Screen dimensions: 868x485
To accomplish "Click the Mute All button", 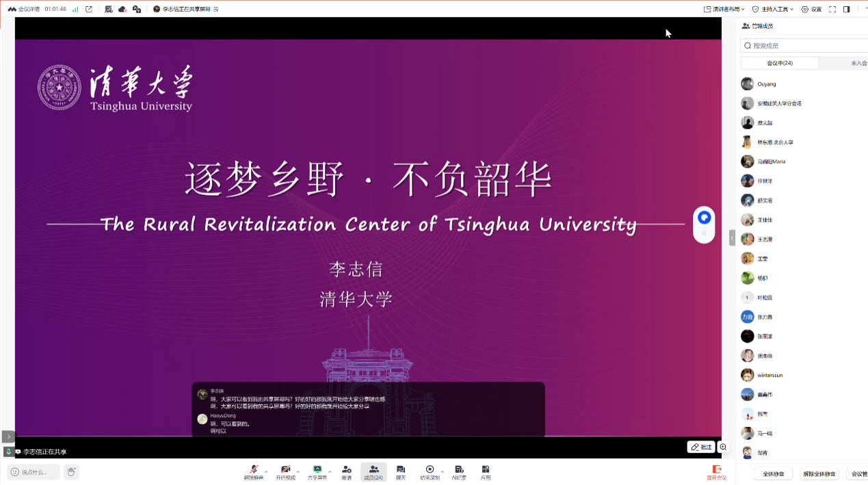I will tap(773, 474).
